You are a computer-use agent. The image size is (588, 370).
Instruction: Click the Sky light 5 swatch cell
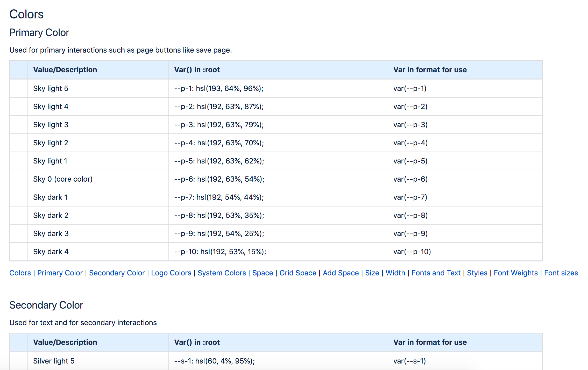[x=19, y=88]
